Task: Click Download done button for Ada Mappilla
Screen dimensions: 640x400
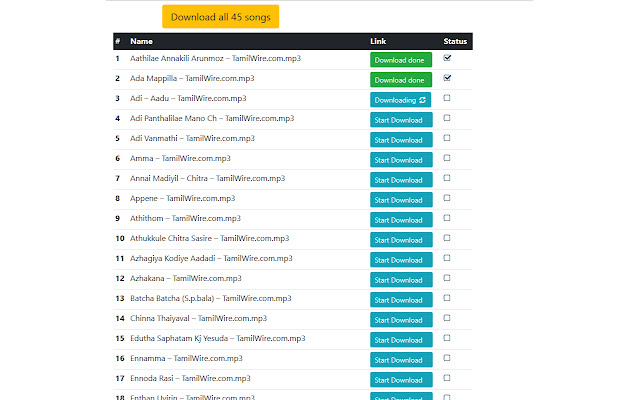Action: coord(401,80)
